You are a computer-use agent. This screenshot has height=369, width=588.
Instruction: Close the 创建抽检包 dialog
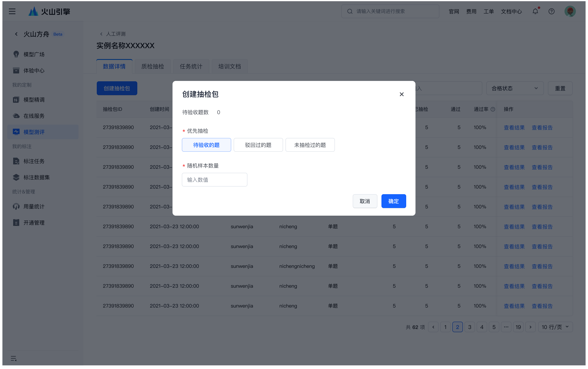[402, 94]
